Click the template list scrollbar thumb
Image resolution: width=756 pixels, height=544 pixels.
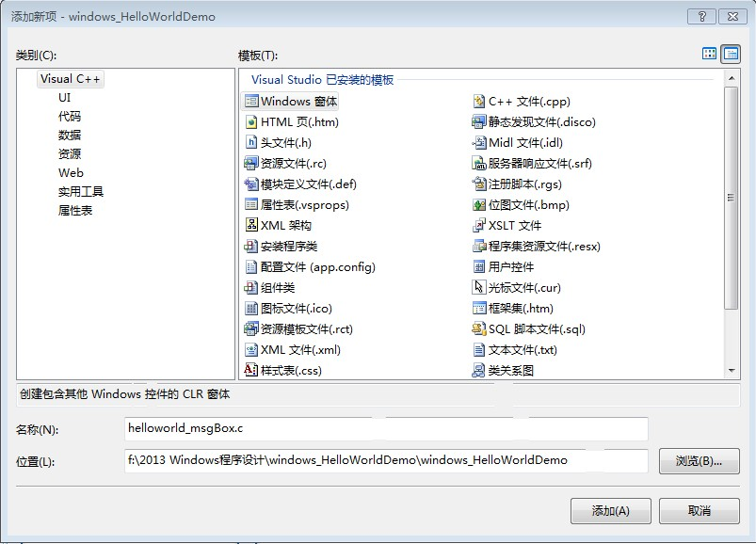click(x=731, y=198)
